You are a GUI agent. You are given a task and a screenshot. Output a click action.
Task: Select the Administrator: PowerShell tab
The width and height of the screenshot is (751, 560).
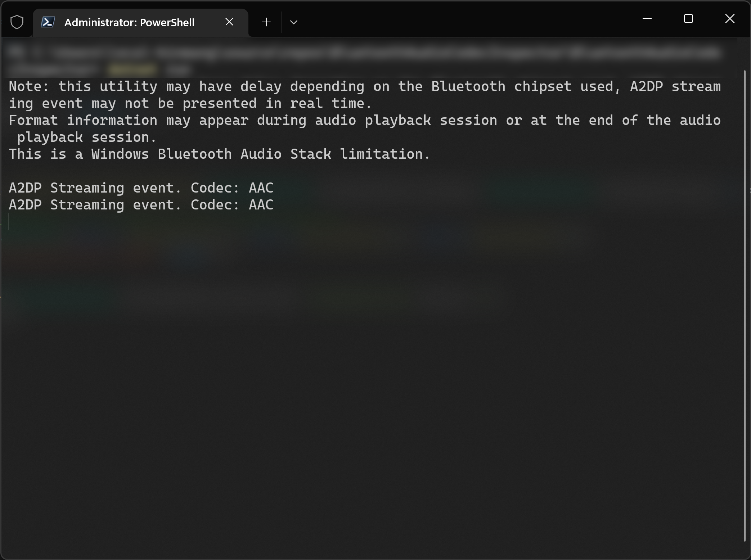[140, 22]
